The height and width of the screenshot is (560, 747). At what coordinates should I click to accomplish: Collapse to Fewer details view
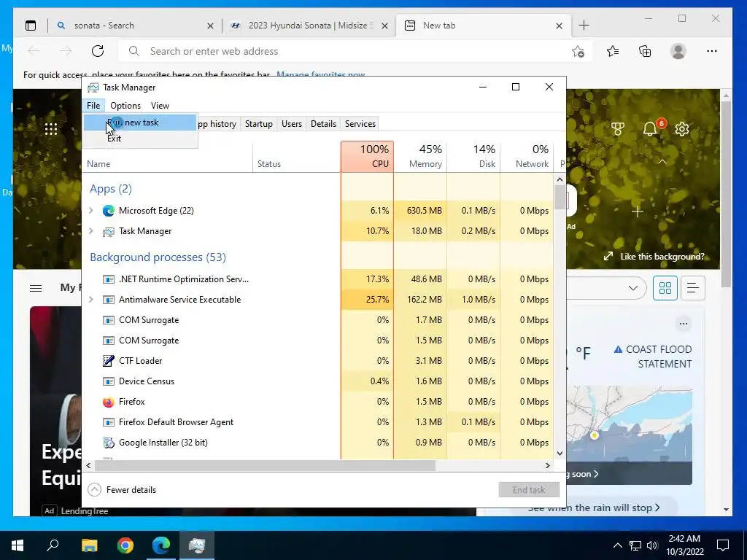(x=122, y=490)
